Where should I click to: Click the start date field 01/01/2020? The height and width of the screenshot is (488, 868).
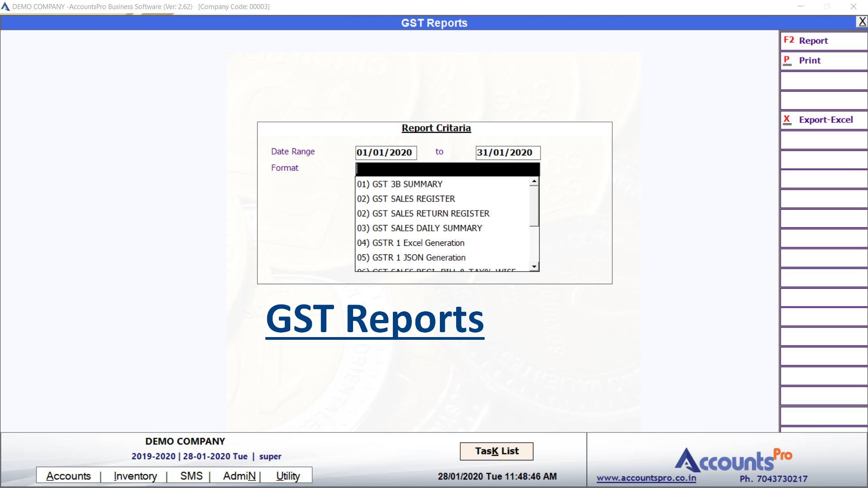pyautogui.click(x=386, y=153)
